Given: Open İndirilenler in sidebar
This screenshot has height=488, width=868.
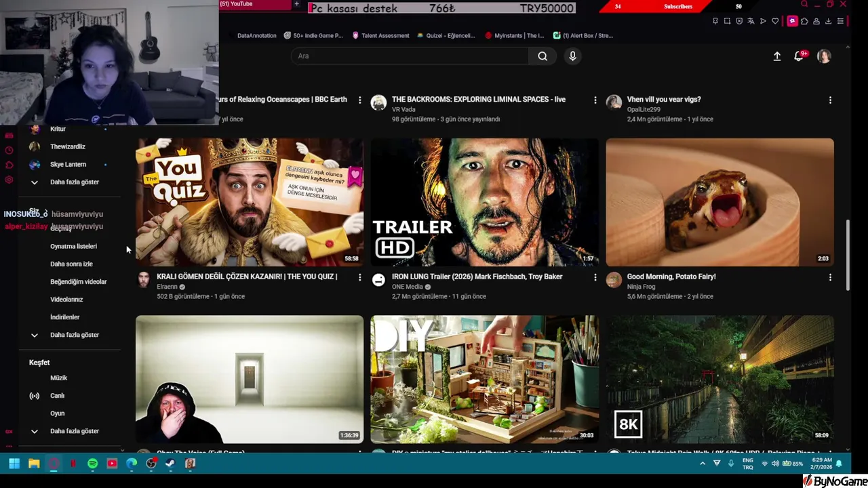Looking at the screenshot, I should [x=65, y=317].
